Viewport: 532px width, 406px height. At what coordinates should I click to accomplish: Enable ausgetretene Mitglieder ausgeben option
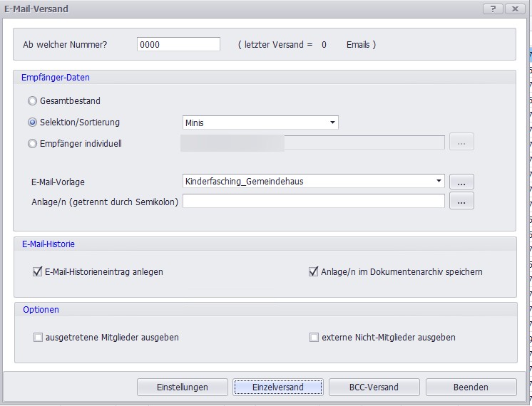(38, 337)
